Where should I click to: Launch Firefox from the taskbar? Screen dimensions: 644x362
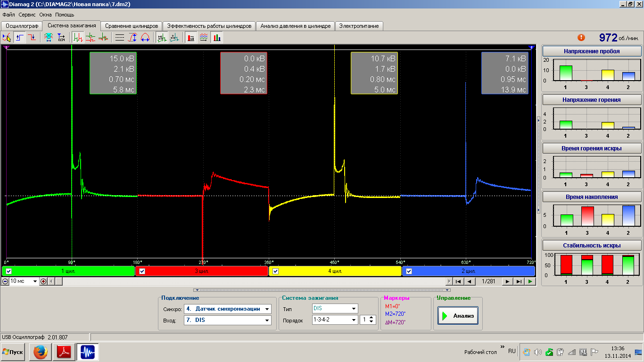[x=40, y=352]
